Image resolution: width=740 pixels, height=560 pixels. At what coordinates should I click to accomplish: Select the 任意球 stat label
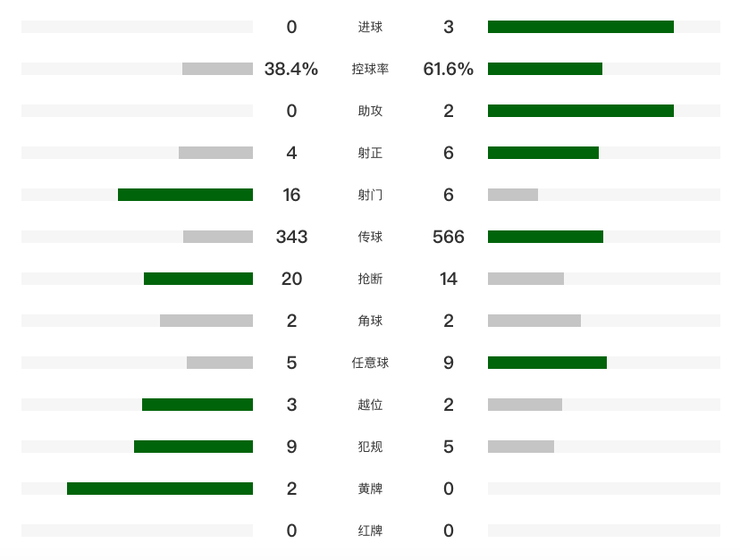tap(370, 363)
